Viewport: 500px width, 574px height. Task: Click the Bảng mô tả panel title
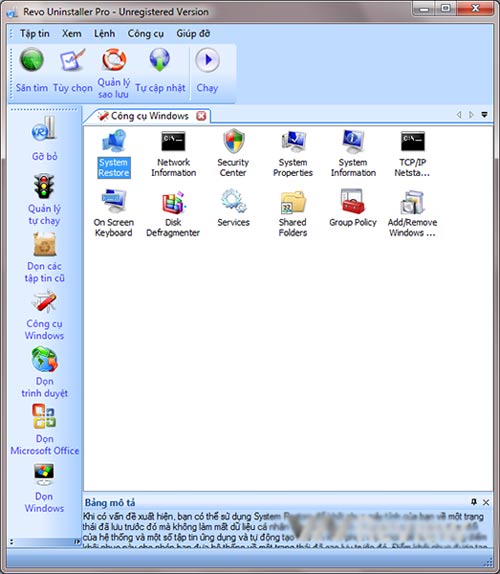110,503
